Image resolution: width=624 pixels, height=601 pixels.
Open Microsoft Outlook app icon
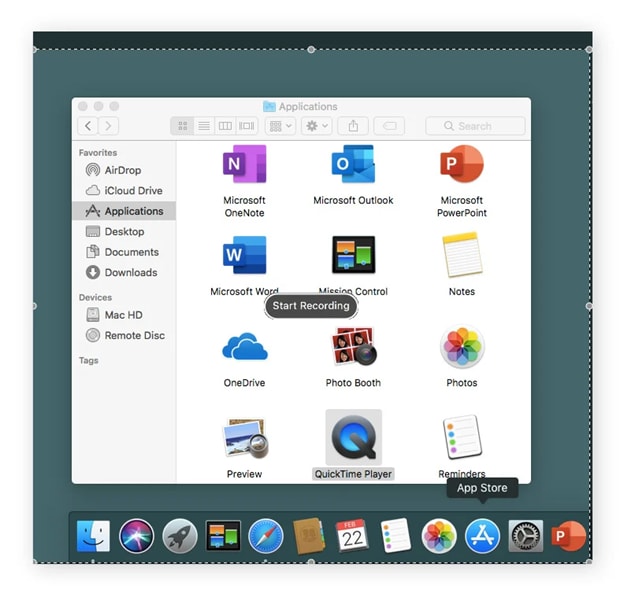(x=353, y=164)
